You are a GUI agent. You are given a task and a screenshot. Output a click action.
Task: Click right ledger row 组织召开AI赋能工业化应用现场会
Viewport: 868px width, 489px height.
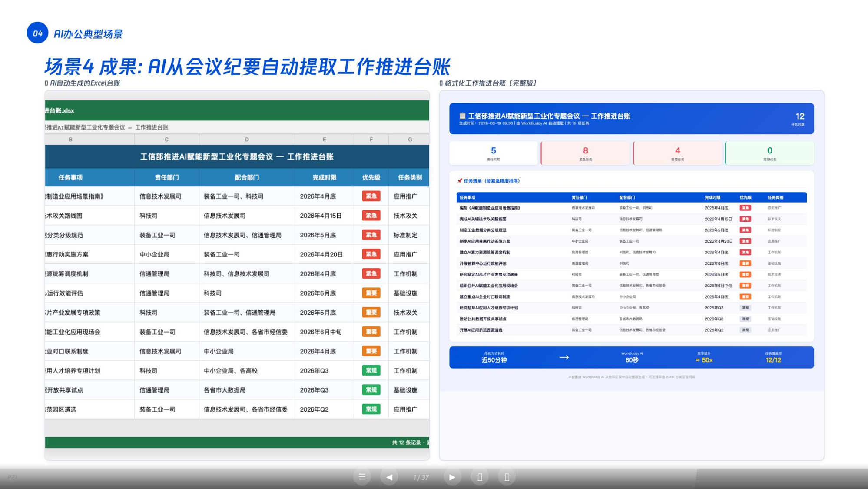[631, 286]
